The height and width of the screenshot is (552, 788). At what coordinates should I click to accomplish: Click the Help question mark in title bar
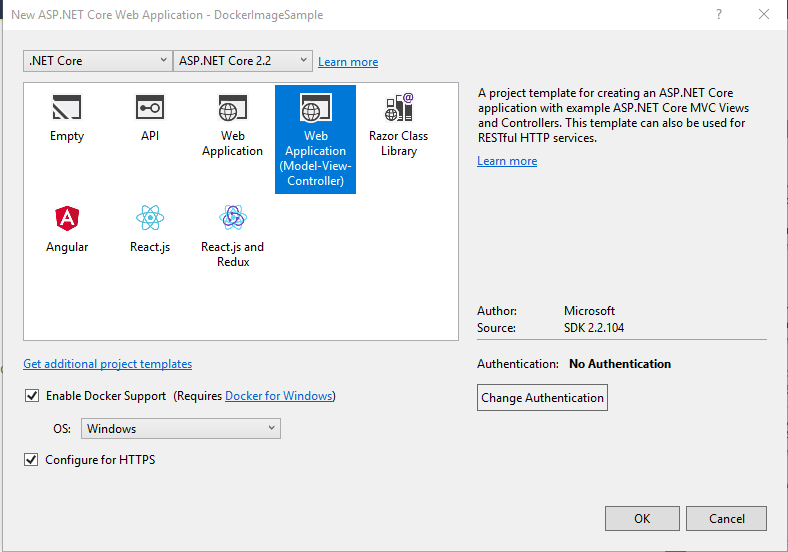click(x=718, y=15)
